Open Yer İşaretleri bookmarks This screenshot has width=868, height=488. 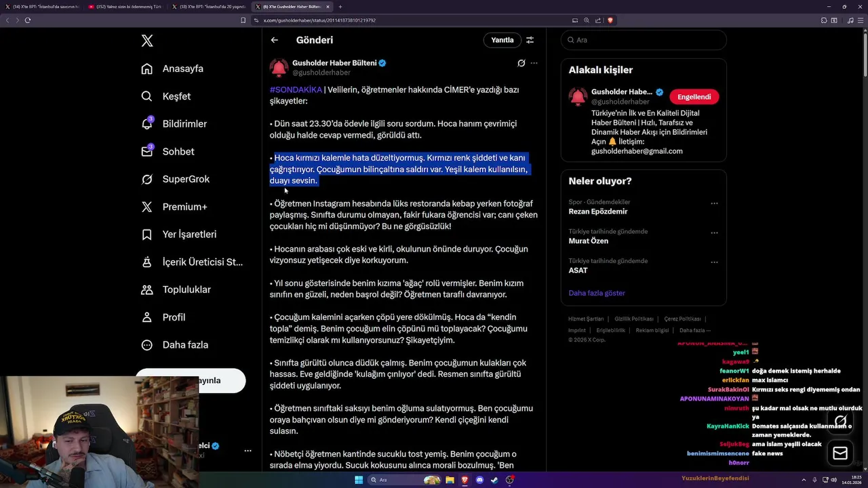click(178, 235)
